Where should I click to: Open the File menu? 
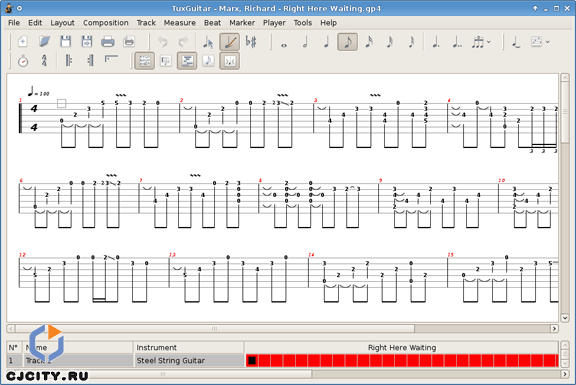click(x=14, y=23)
